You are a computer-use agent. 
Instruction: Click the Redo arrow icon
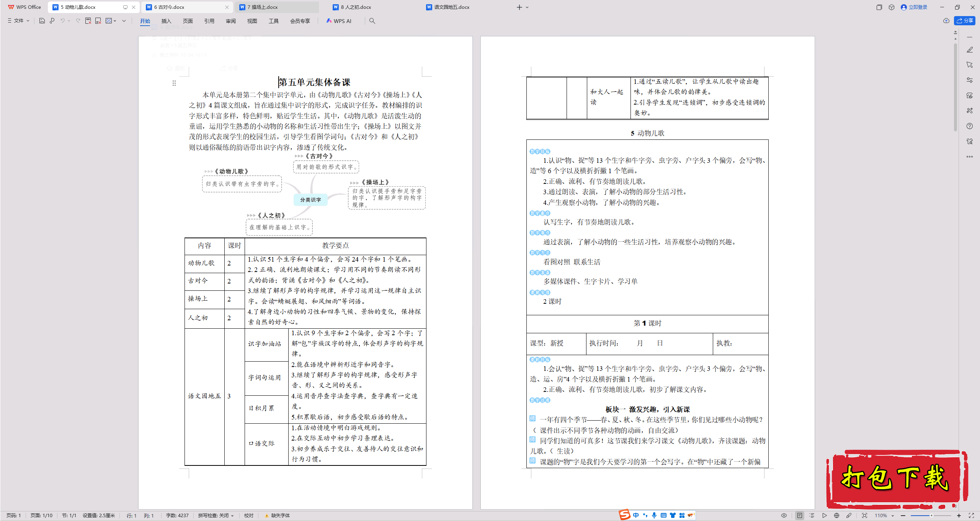78,21
